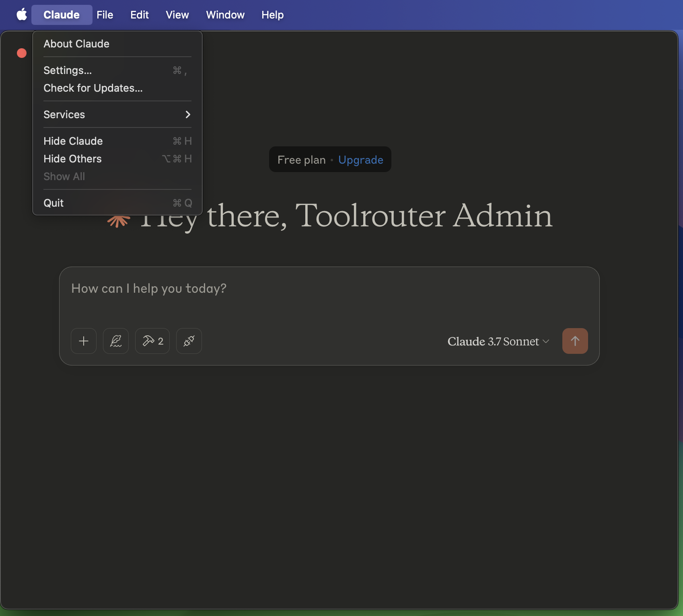Choose Check for Updates...
The height and width of the screenshot is (616, 683).
pos(117,88)
